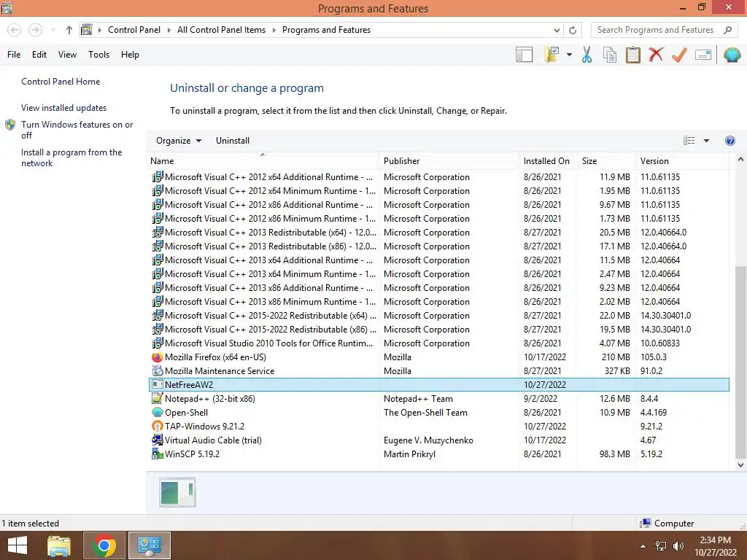Open the View menu

tap(67, 55)
